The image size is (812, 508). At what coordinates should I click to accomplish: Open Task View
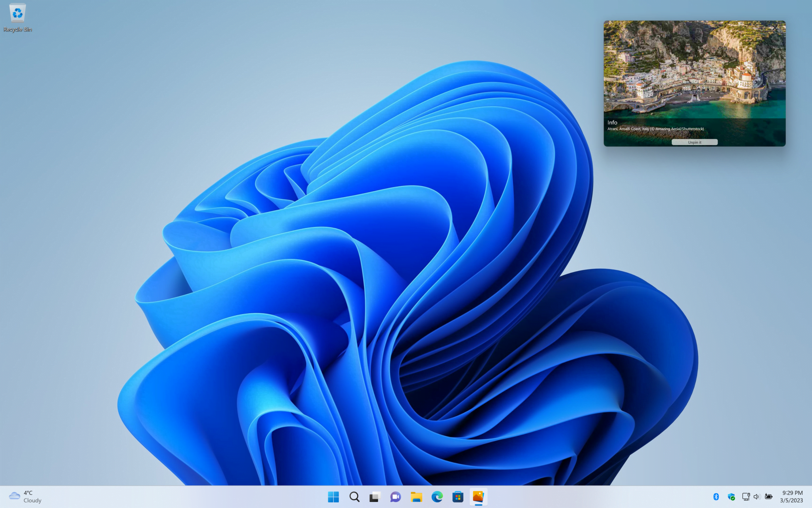pyautogui.click(x=375, y=496)
